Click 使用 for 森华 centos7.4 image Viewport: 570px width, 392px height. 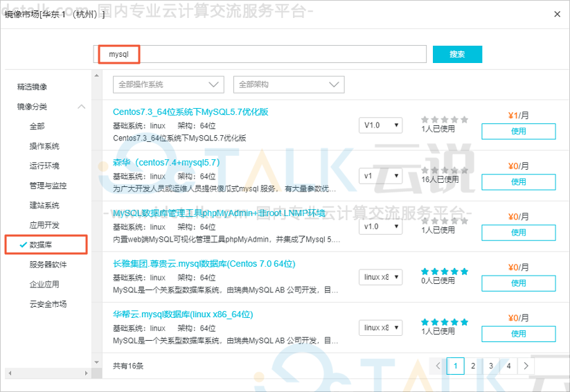(518, 182)
